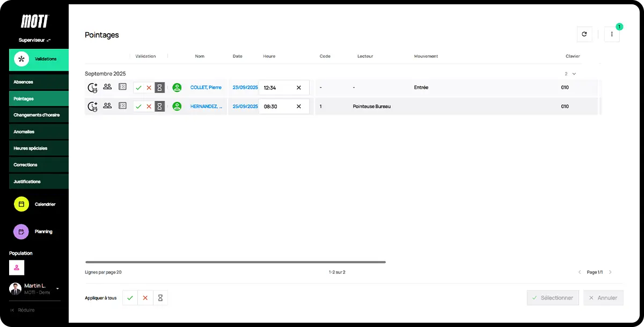
Task: Click the Annuler button
Action: [x=603, y=298]
